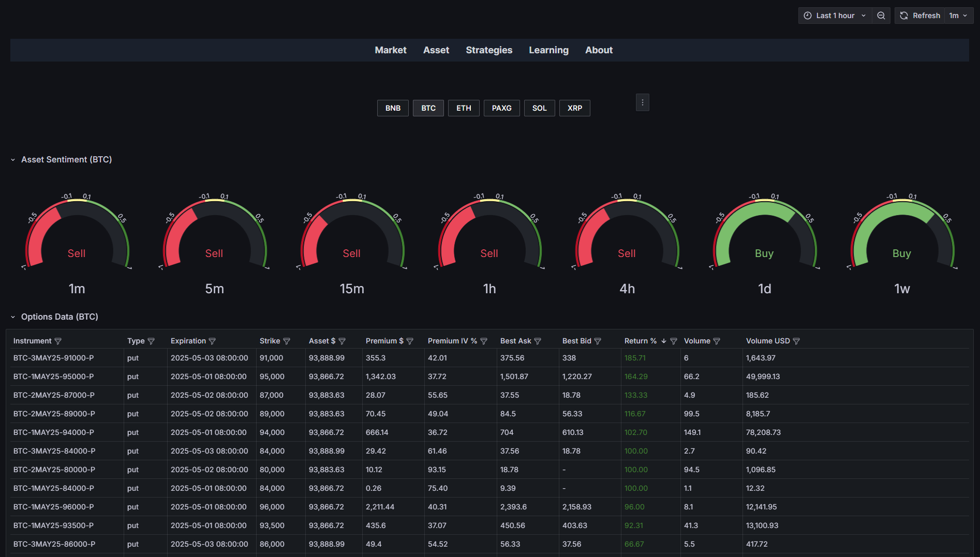The height and width of the screenshot is (557, 980).
Task: Click the Best Bid filter icon
Action: (598, 341)
